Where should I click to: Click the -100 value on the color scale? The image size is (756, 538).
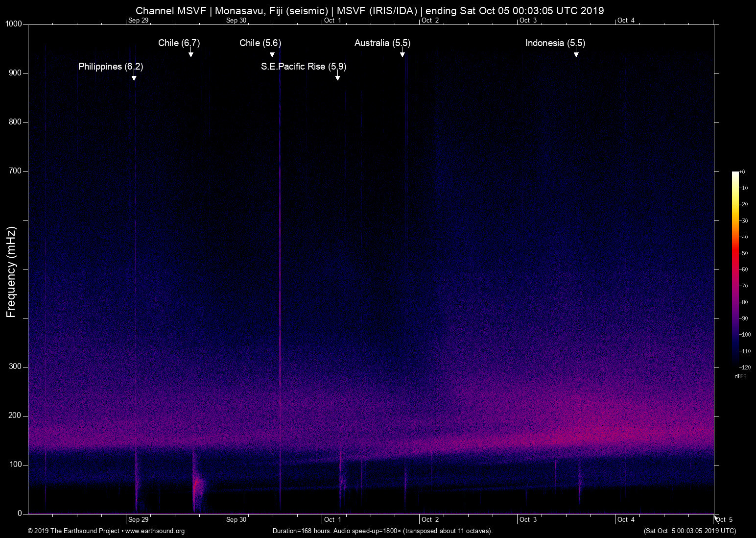coord(745,335)
